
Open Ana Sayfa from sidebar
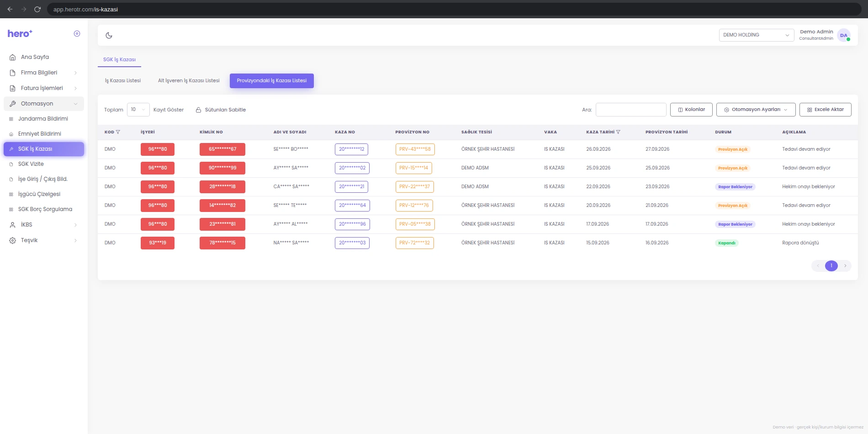pyautogui.click(x=44, y=57)
